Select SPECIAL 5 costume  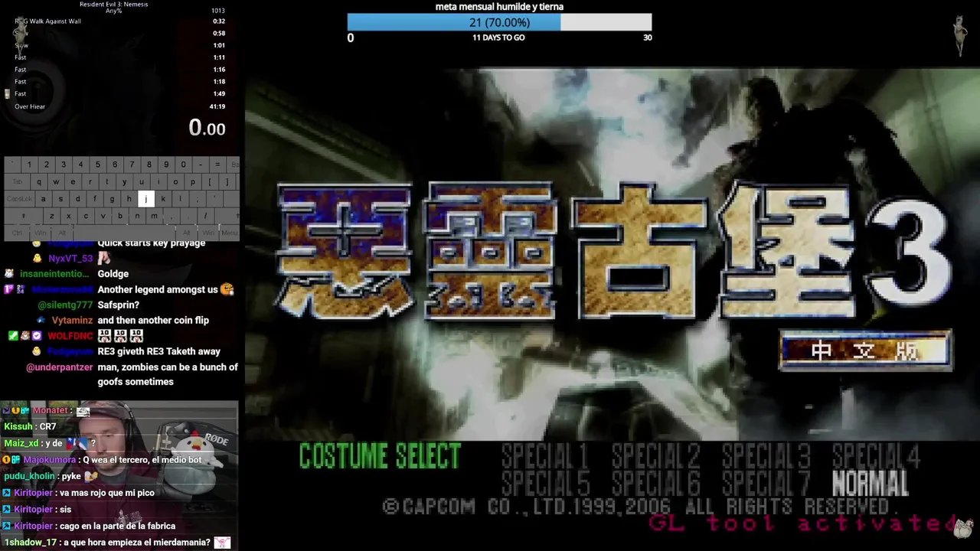click(x=544, y=483)
